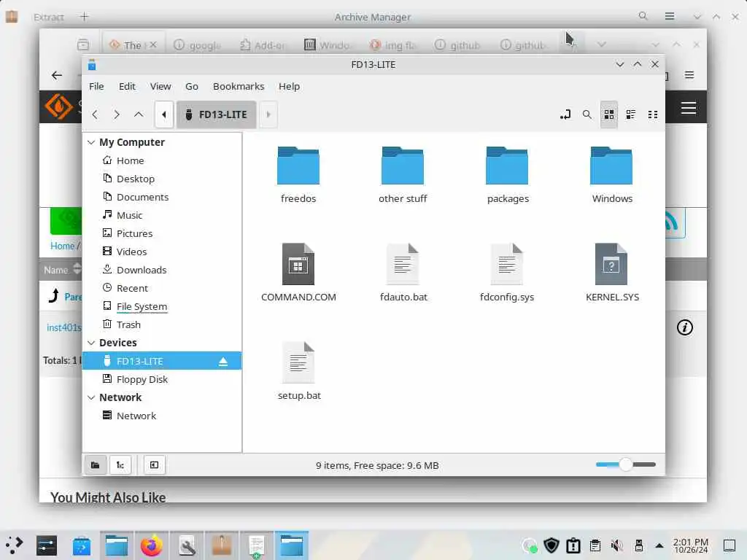Open the Windows folder

tap(612, 175)
